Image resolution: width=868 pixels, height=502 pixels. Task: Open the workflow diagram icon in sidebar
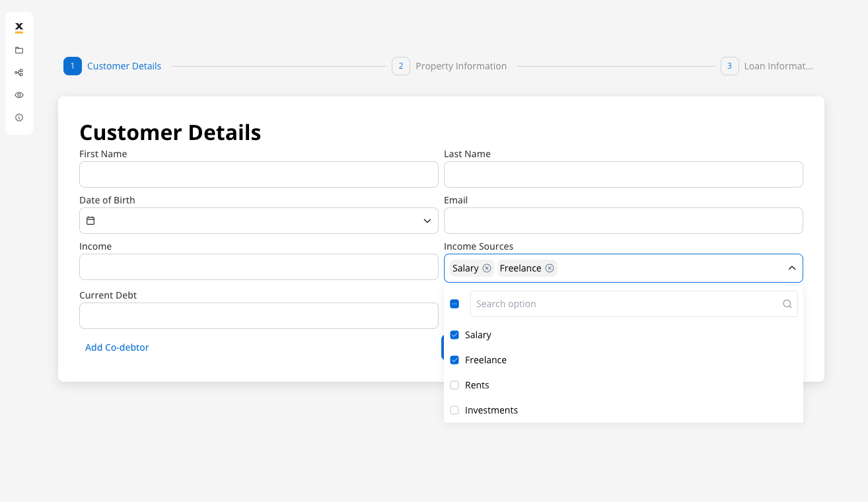[x=19, y=73]
